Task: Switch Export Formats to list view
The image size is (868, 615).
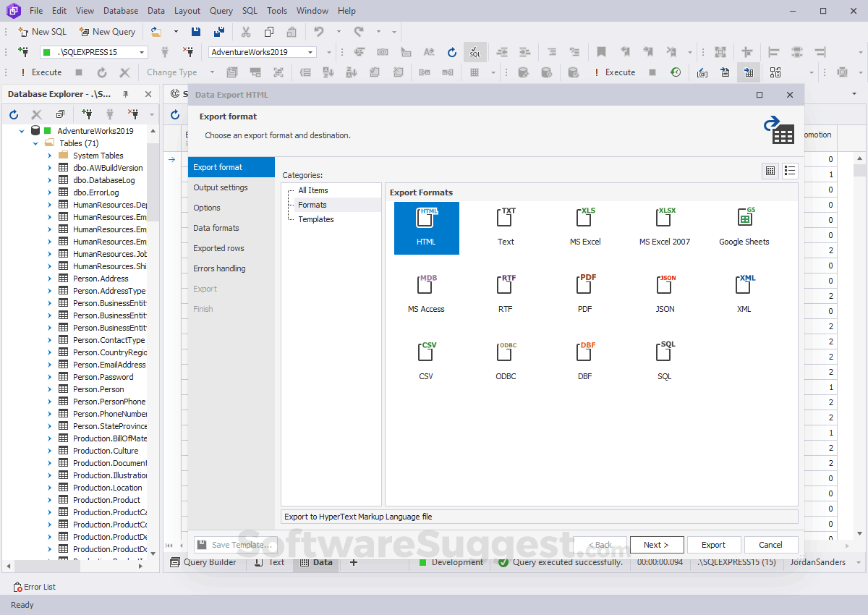Action: (x=790, y=171)
